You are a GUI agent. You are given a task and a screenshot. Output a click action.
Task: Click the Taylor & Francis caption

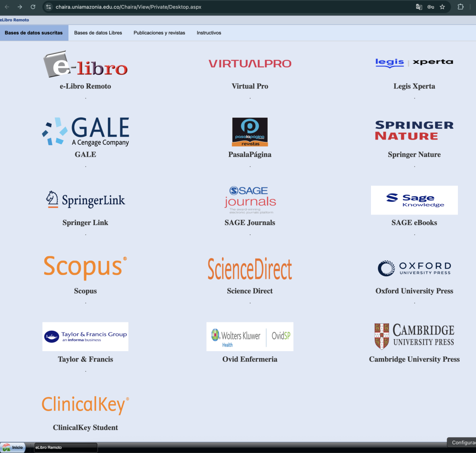(86, 360)
